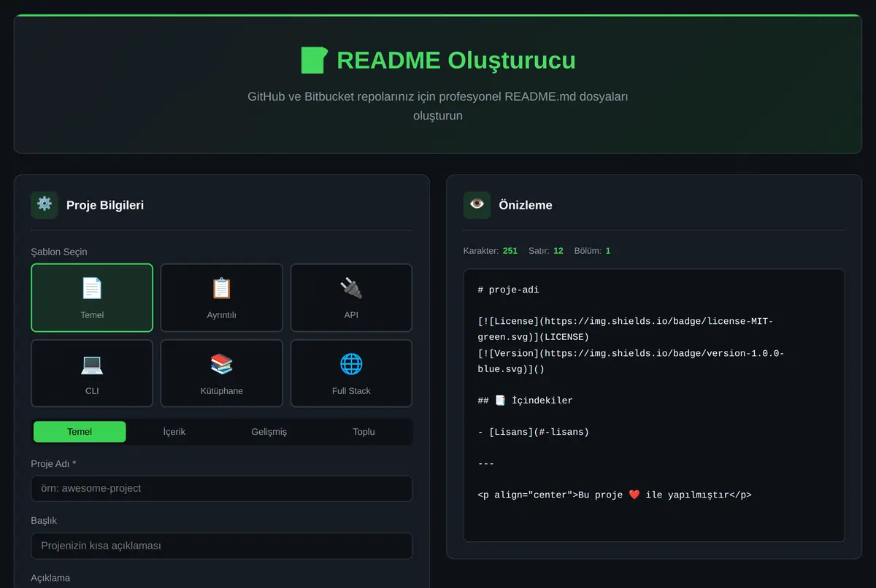Click the İçindekiler heading in preview
The height and width of the screenshot is (588, 876).
coord(526,401)
